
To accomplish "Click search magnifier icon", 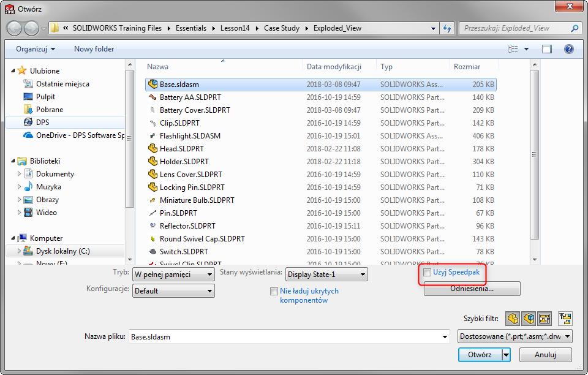I will pos(574,28).
